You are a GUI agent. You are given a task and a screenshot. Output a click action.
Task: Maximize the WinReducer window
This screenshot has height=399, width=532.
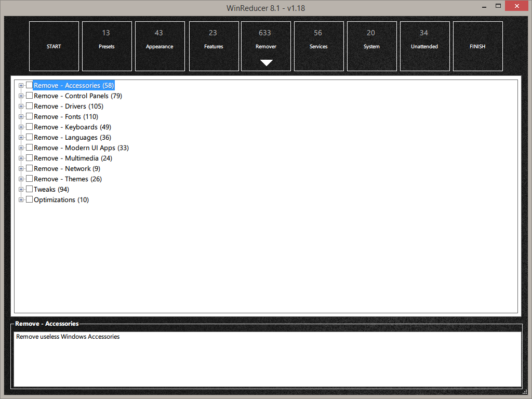coord(498,6)
